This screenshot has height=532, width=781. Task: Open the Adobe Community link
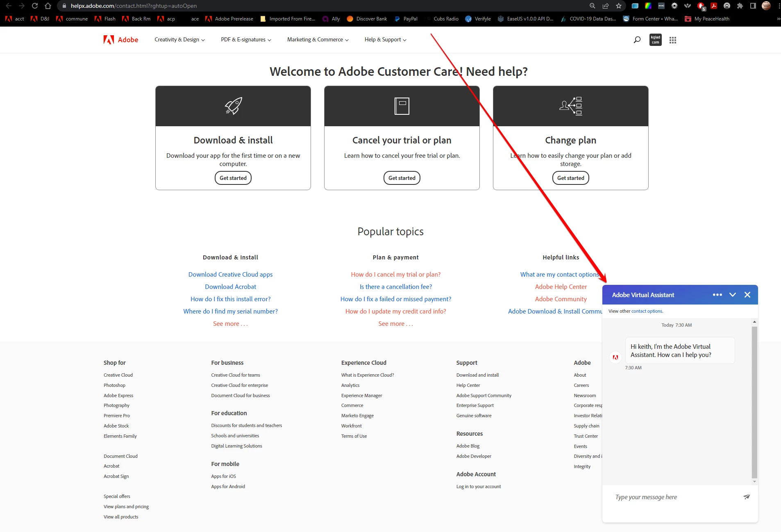point(561,299)
